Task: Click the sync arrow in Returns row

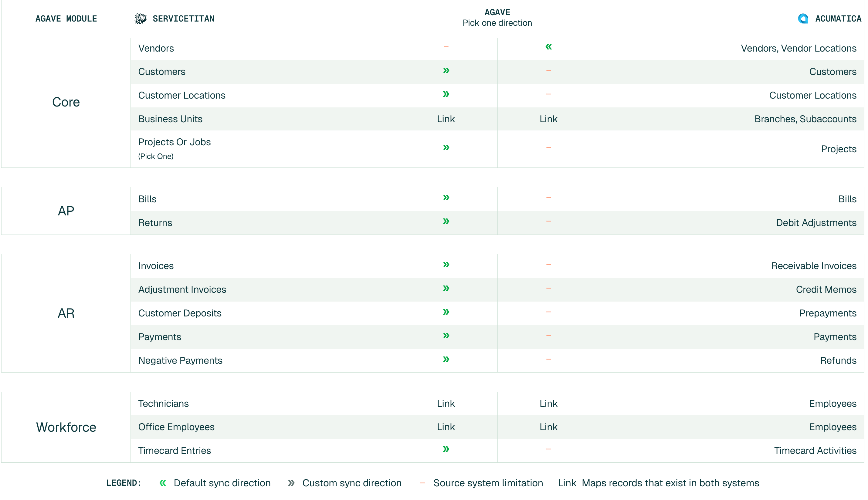Action: point(446,221)
